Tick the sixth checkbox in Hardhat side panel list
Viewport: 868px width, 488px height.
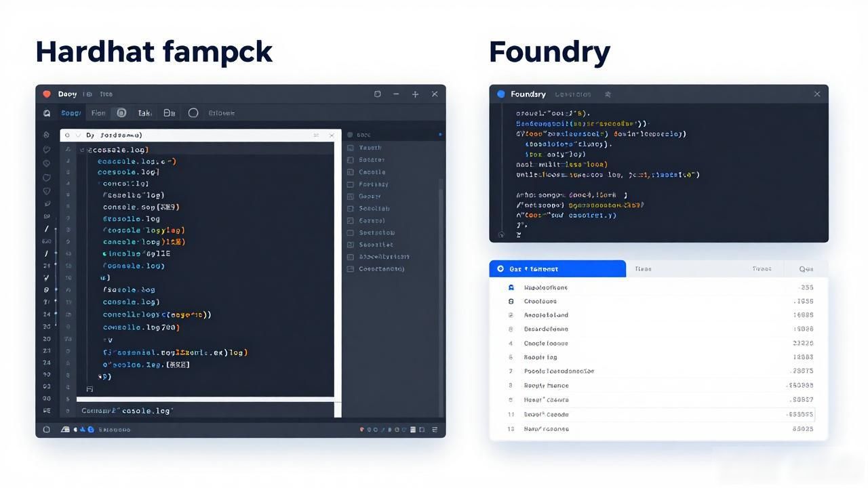click(351, 209)
